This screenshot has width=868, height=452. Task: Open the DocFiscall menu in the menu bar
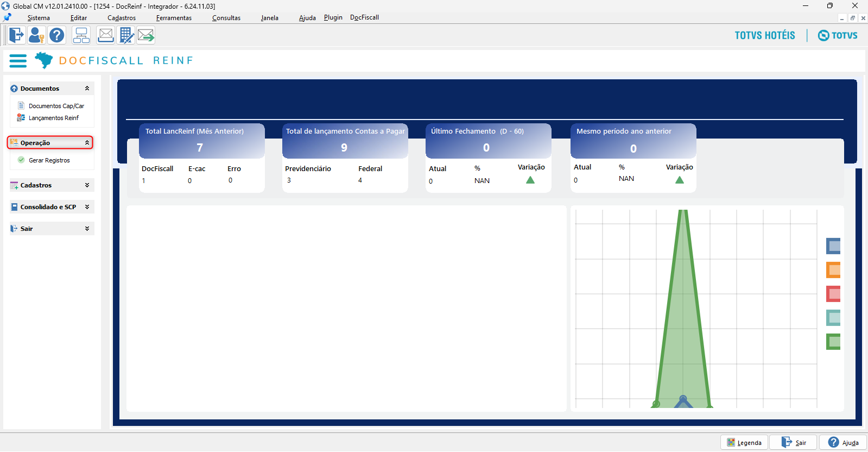tap(364, 17)
